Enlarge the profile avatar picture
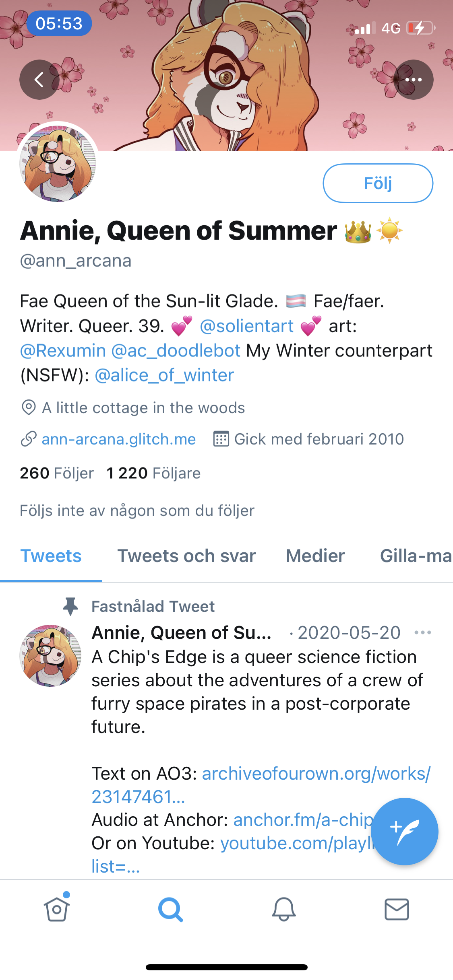Viewport: 453px width, 980px height. click(x=58, y=163)
